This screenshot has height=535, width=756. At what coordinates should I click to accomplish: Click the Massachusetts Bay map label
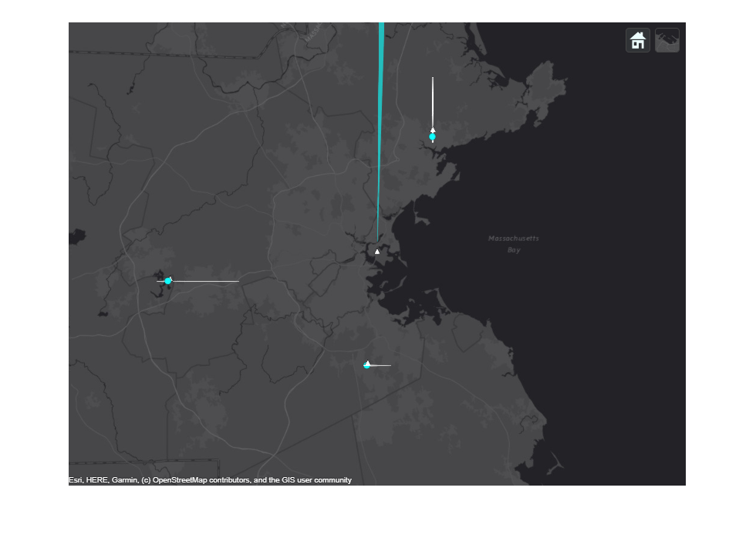(514, 244)
